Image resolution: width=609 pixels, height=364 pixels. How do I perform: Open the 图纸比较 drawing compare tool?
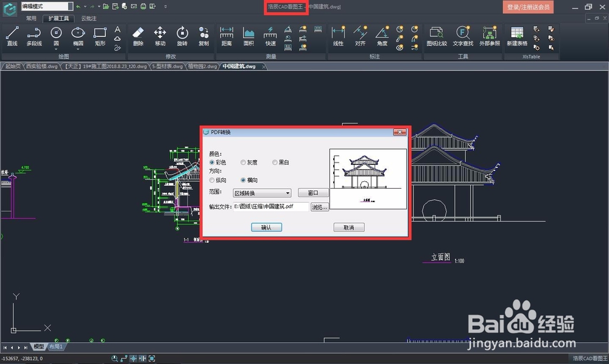pyautogui.click(x=437, y=37)
